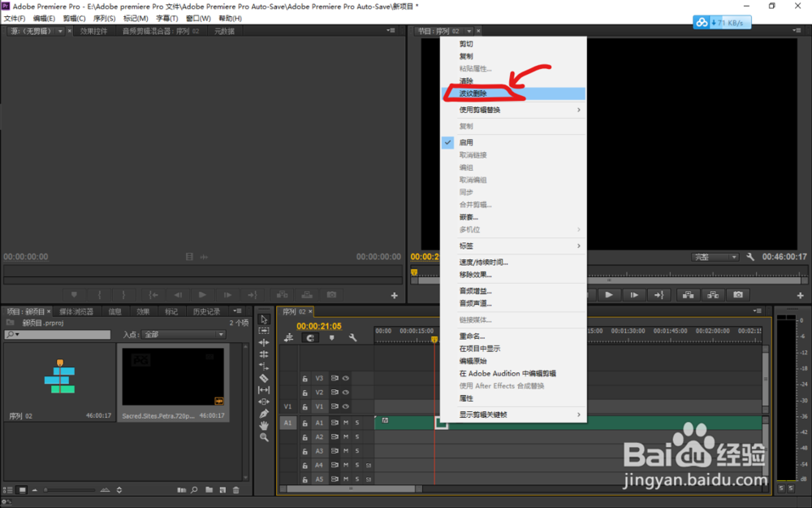Uncheck the 启用 Enable menu item
Image resolution: width=812 pixels, height=508 pixels.
(513, 142)
